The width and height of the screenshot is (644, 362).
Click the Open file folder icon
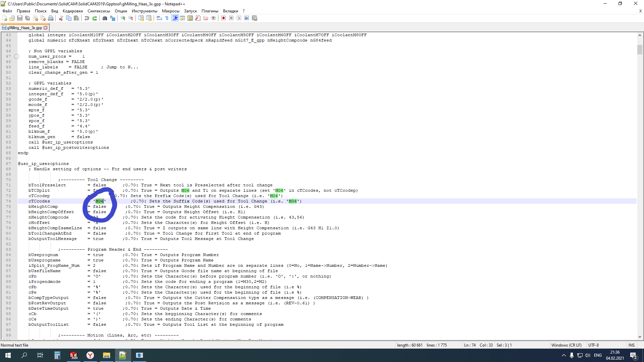point(12,18)
